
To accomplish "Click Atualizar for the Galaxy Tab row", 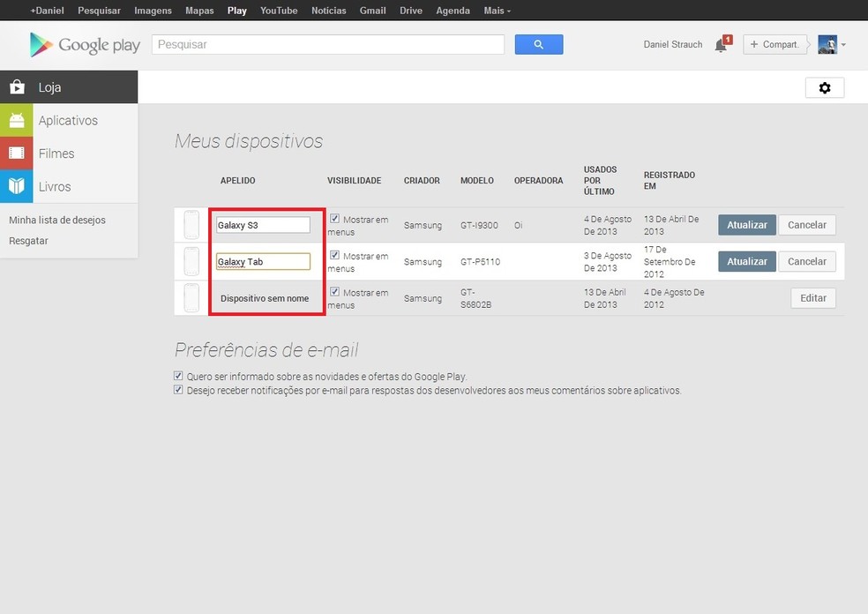I will pos(747,261).
